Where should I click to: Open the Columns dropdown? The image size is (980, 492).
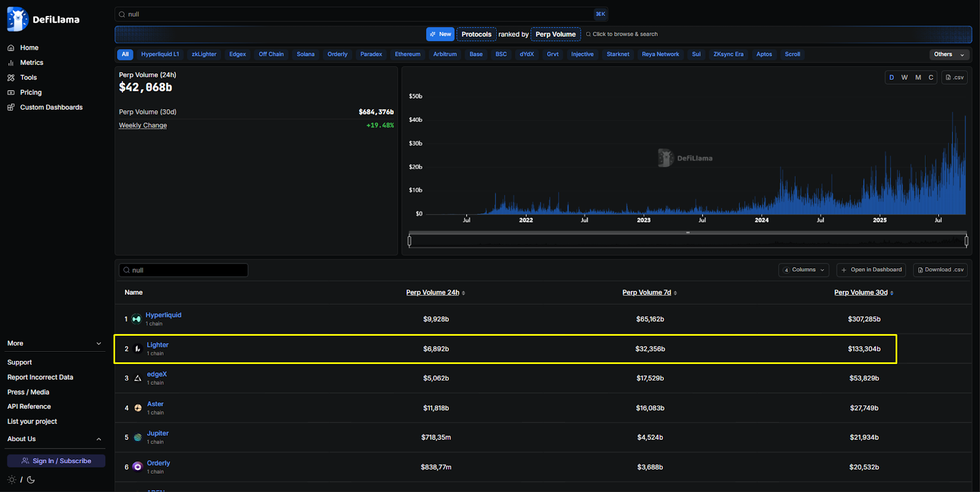[805, 270]
